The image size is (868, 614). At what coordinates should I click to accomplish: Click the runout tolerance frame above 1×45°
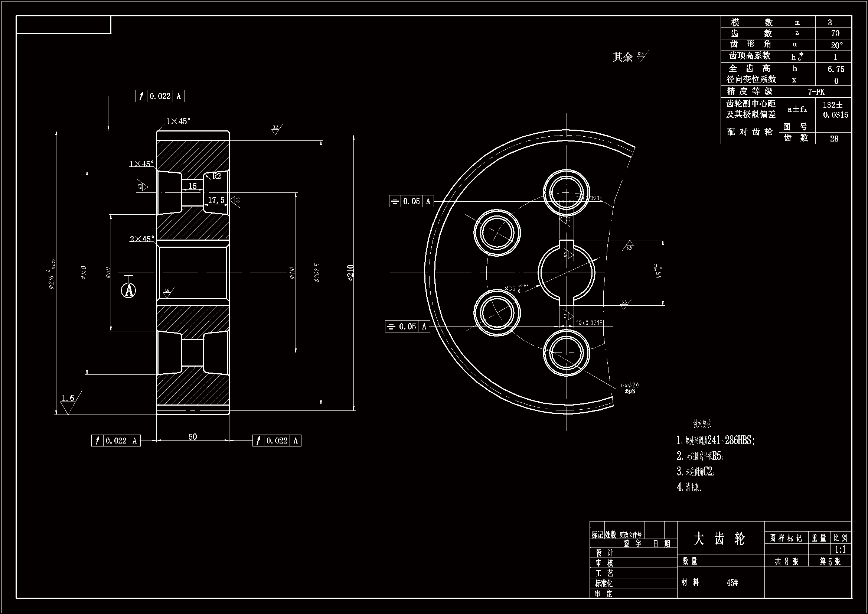click(160, 96)
